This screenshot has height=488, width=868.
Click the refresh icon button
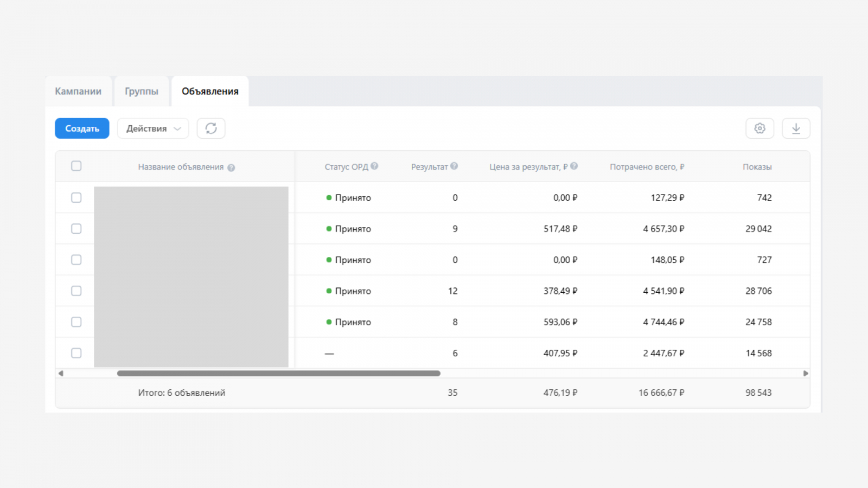pyautogui.click(x=211, y=129)
